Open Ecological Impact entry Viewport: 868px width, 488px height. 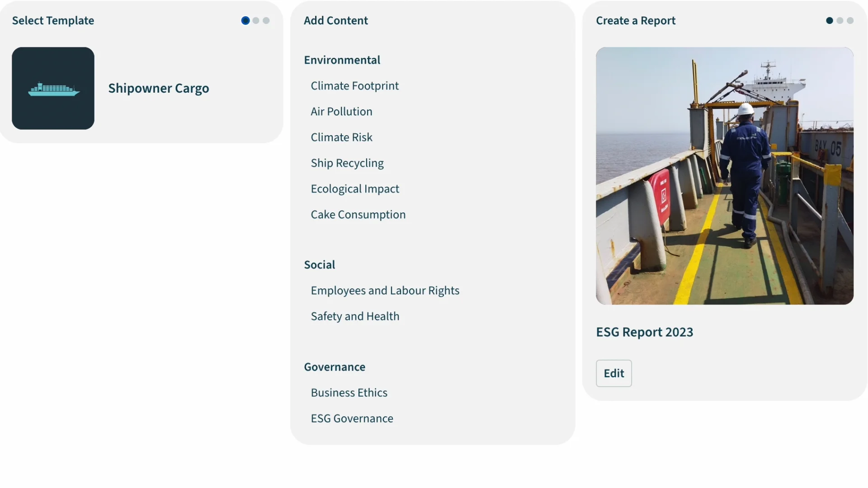coord(354,189)
